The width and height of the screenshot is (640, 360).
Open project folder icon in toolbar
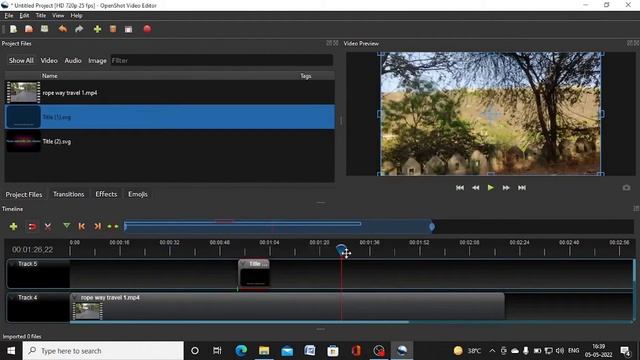pyautogui.click(x=29, y=29)
